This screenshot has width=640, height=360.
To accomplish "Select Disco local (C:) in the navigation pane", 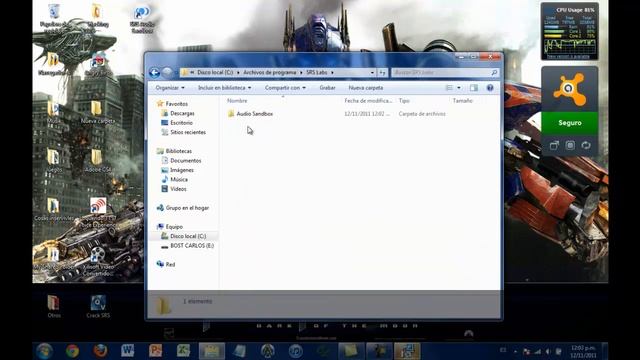I will click(188, 236).
